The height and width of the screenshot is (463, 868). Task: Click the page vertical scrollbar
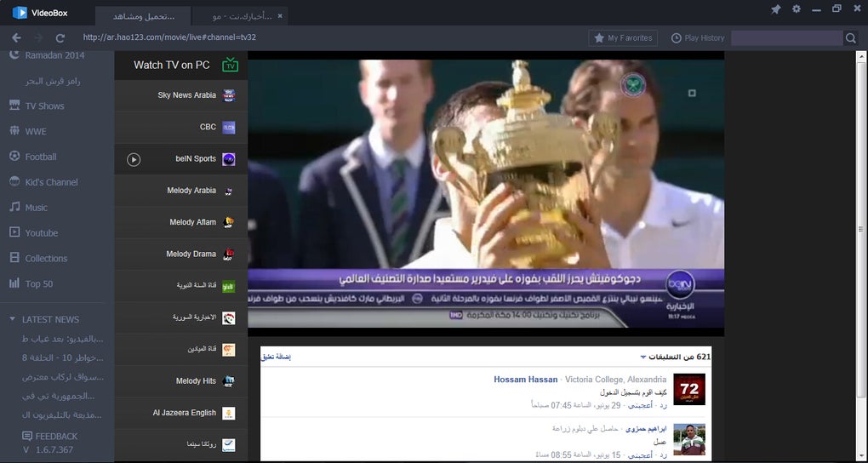(861, 228)
